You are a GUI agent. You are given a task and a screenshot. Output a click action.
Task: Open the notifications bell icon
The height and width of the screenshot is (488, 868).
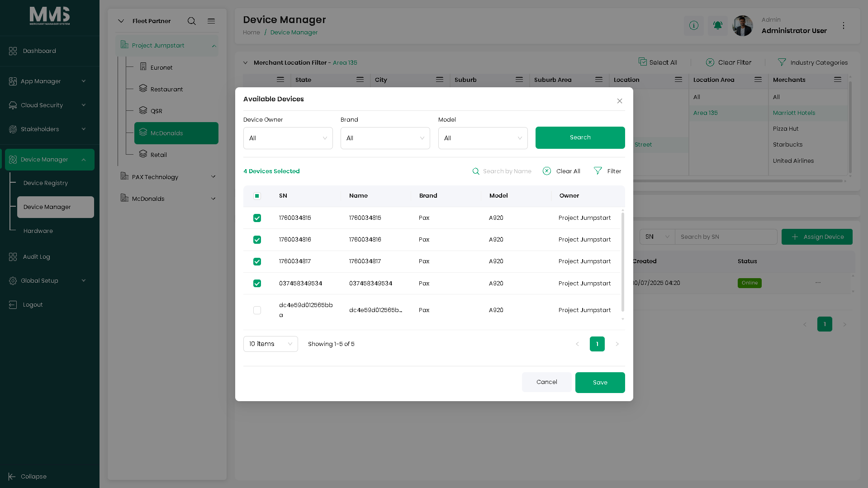(x=718, y=26)
